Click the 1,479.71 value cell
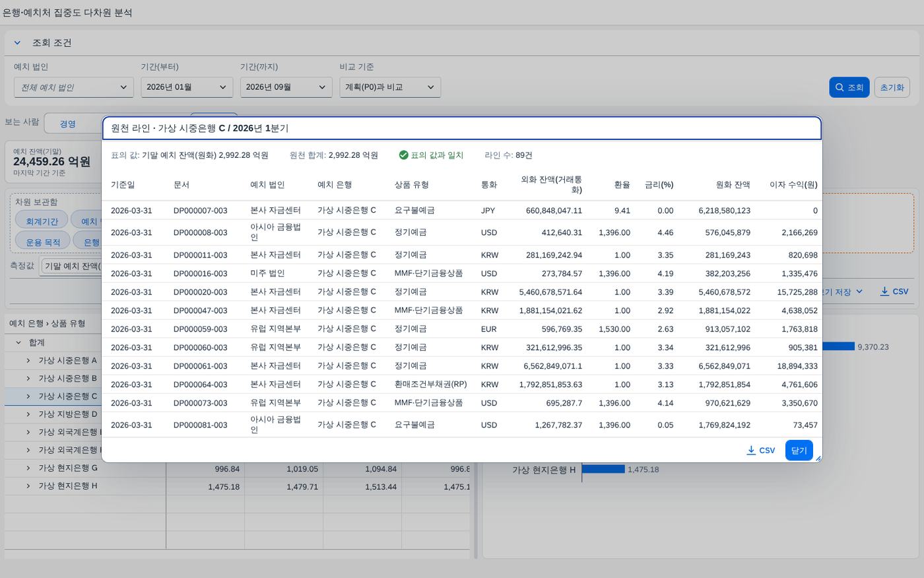The image size is (924, 578). tap(284, 486)
